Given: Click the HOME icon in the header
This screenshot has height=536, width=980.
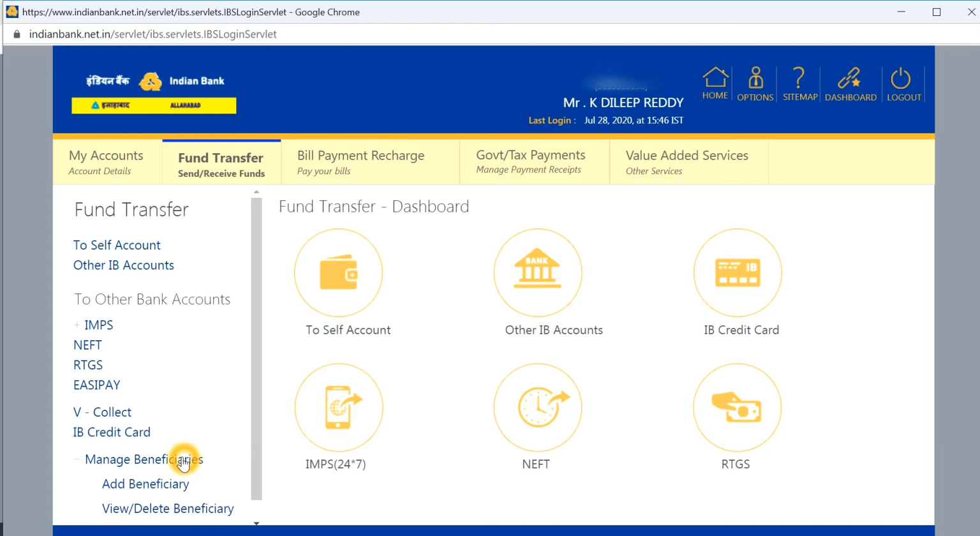Looking at the screenshot, I should tap(715, 83).
